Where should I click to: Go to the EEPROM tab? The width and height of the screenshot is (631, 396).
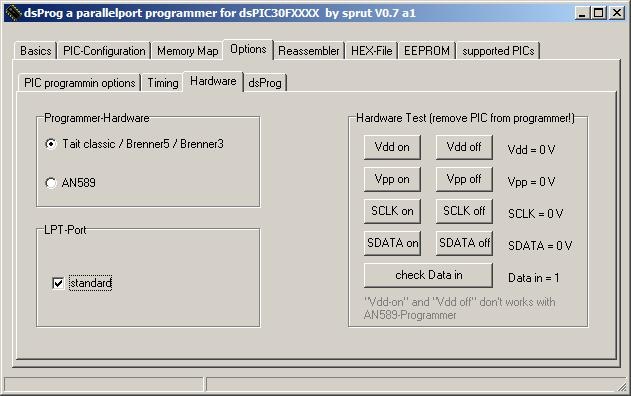tap(427, 51)
